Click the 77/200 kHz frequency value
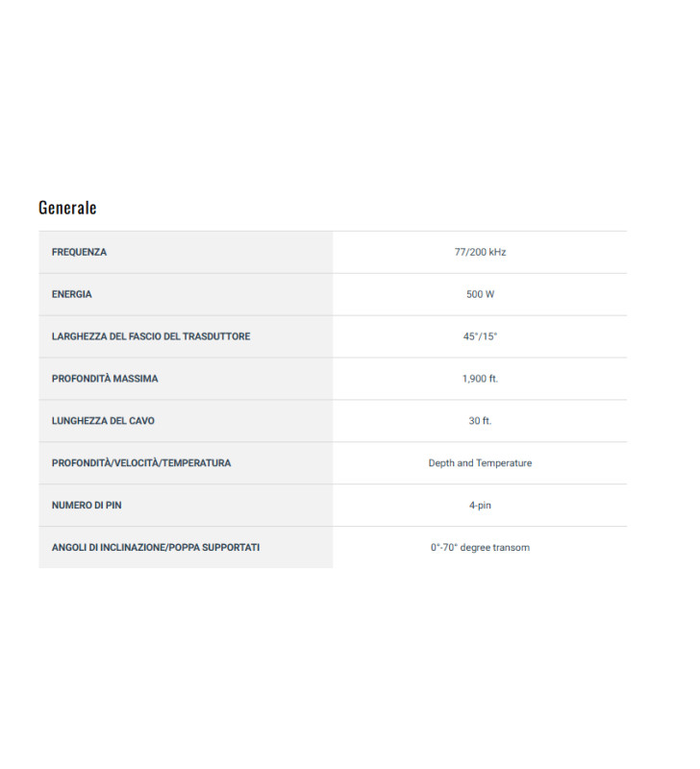Image resolution: width=700 pixels, height=769 pixels. pos(480,252)
